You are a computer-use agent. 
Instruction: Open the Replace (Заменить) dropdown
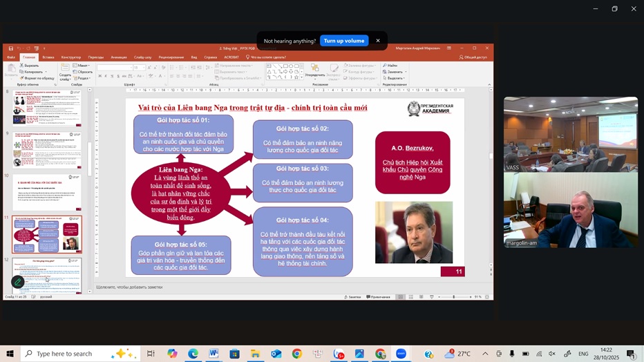click(x=395, y=72)
